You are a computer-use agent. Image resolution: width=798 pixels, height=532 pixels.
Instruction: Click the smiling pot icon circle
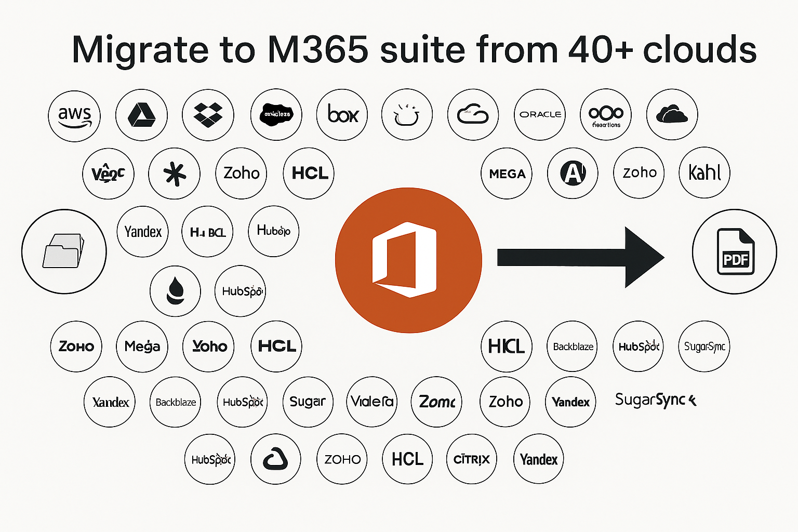coord(407,114)
